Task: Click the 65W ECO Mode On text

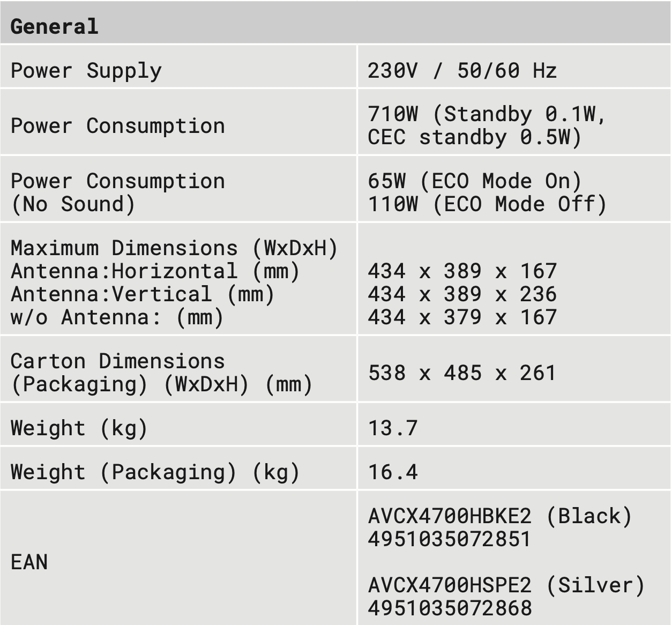Action: pyautogui.click(x=474, y=181)
